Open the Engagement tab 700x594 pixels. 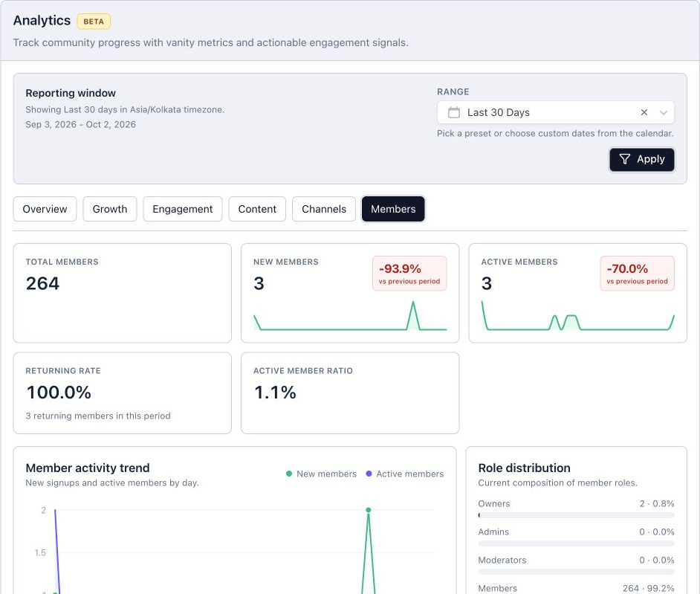click(183, 209)
